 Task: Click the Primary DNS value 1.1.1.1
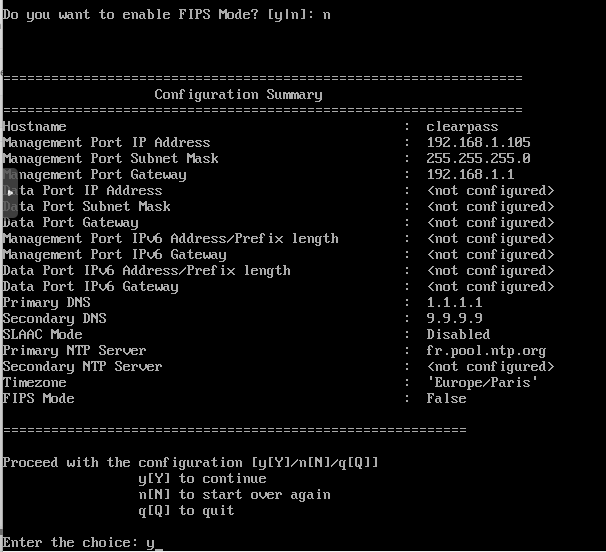454,302
